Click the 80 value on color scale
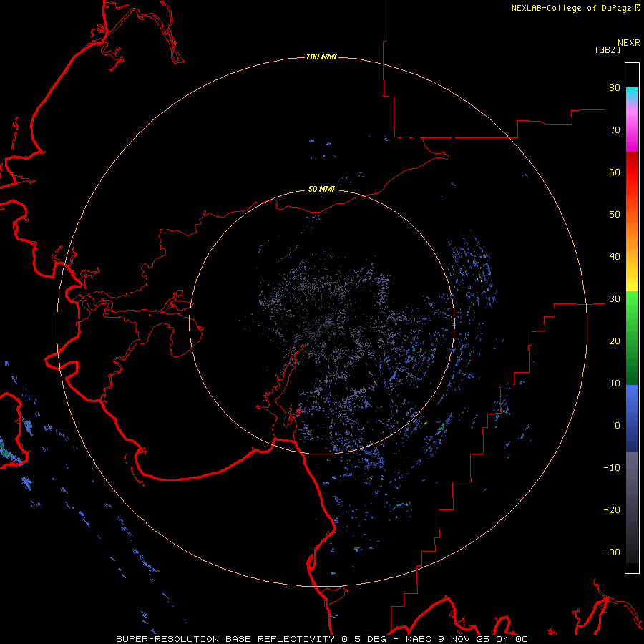This screenshot has width=644, height=644. coord(615,87)
